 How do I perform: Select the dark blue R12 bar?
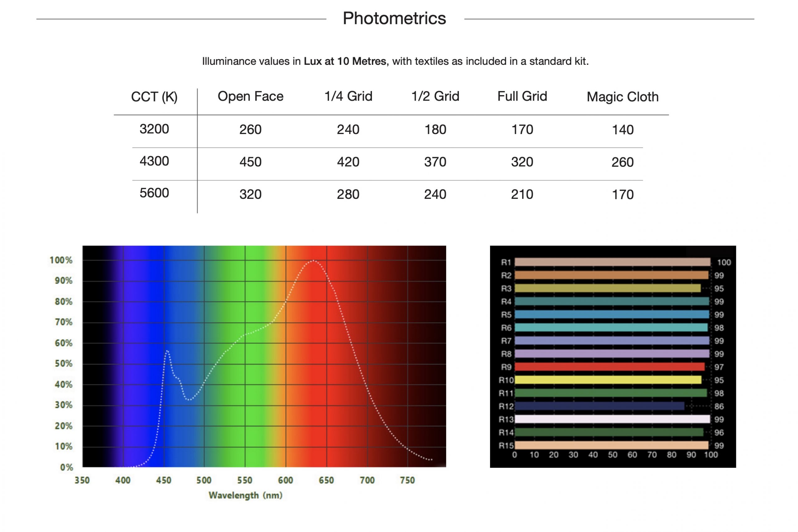[x=599, y=406]
